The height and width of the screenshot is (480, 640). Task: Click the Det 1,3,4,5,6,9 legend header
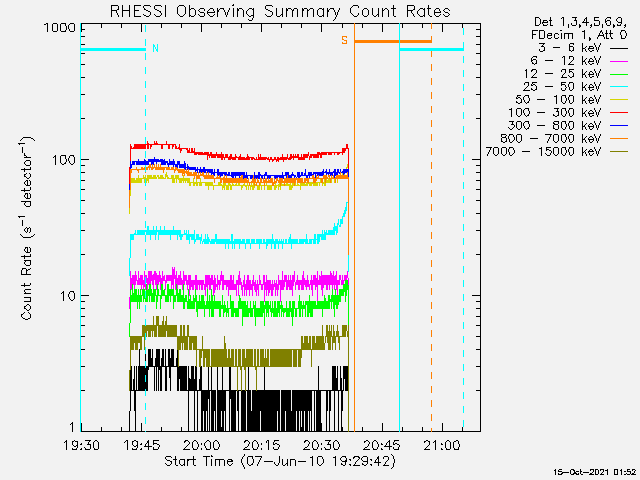(580, 22)
